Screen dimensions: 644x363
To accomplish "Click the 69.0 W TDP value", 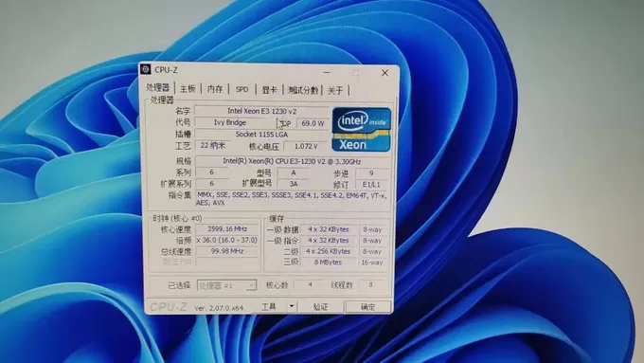I will (313, 123).
